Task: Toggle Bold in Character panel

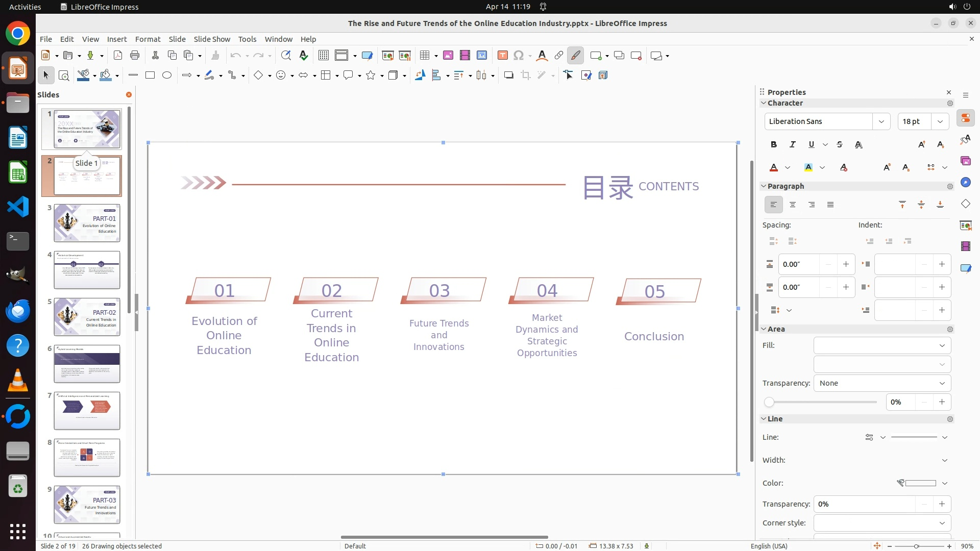Action: [774, 145]
